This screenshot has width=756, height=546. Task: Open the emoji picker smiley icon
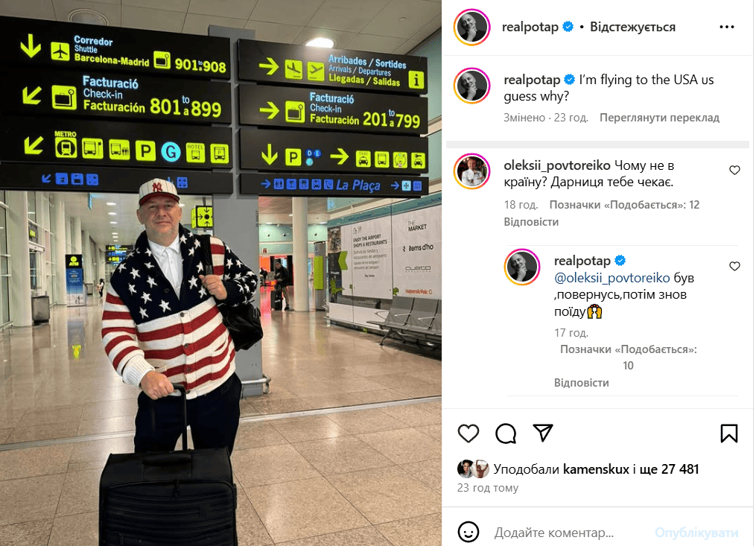[x=468, y=532]
